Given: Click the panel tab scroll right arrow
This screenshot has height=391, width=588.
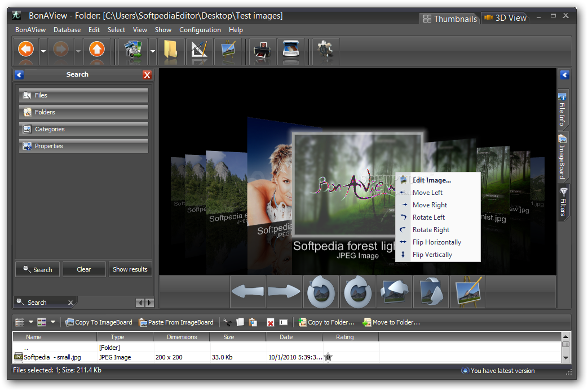Looking at the screenshot, I should 149,303.
